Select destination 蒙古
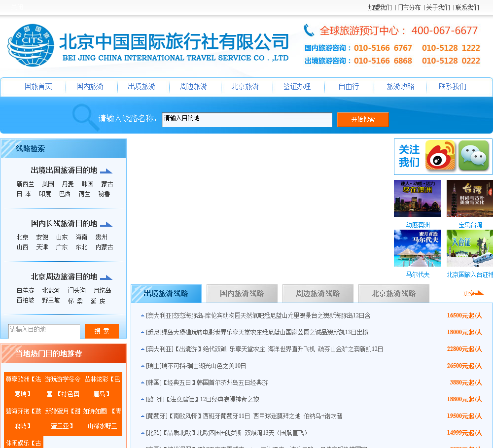 tap(107, 184)
